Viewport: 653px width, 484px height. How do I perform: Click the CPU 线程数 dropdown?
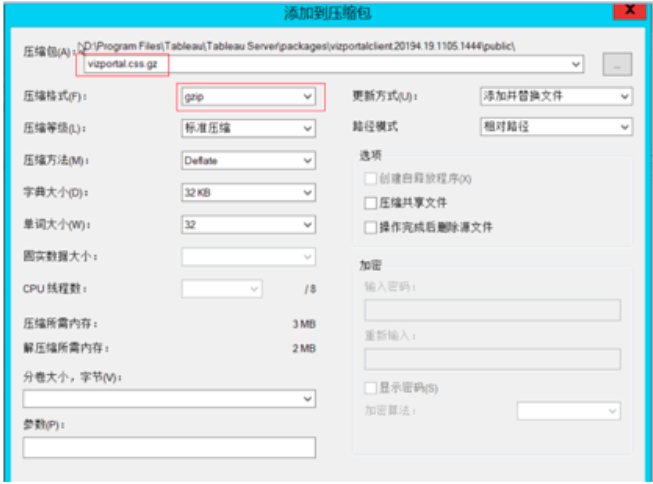pos(221,289)
